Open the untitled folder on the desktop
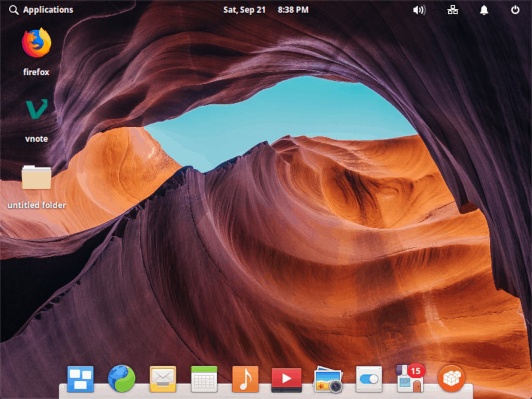 coord(35,177)
